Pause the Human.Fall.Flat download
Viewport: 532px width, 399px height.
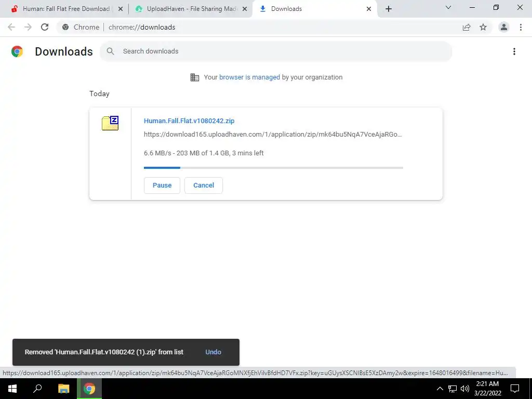[162, 185]
